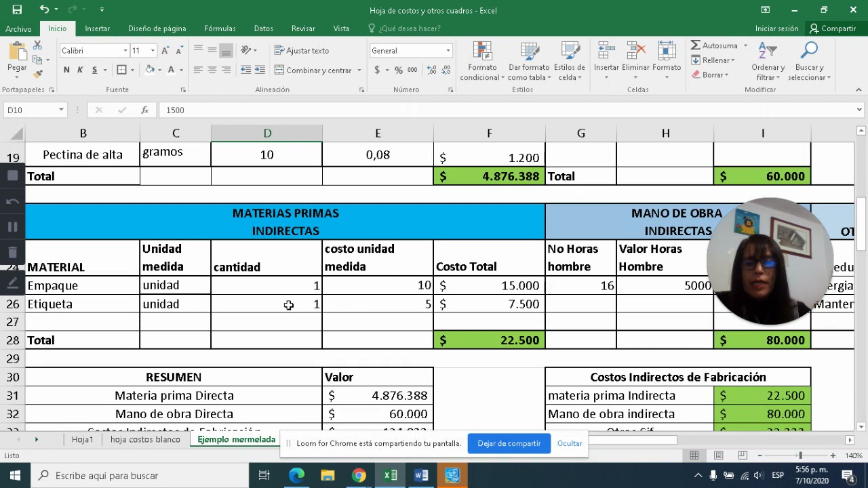
Task: Open Chrome from the taskbar
Action: (359, 475)
